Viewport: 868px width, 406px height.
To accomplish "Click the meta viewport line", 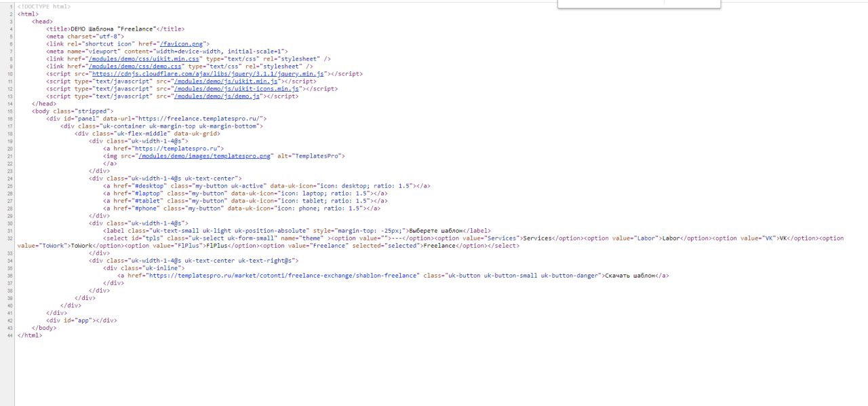I will (x=167, y=51).
